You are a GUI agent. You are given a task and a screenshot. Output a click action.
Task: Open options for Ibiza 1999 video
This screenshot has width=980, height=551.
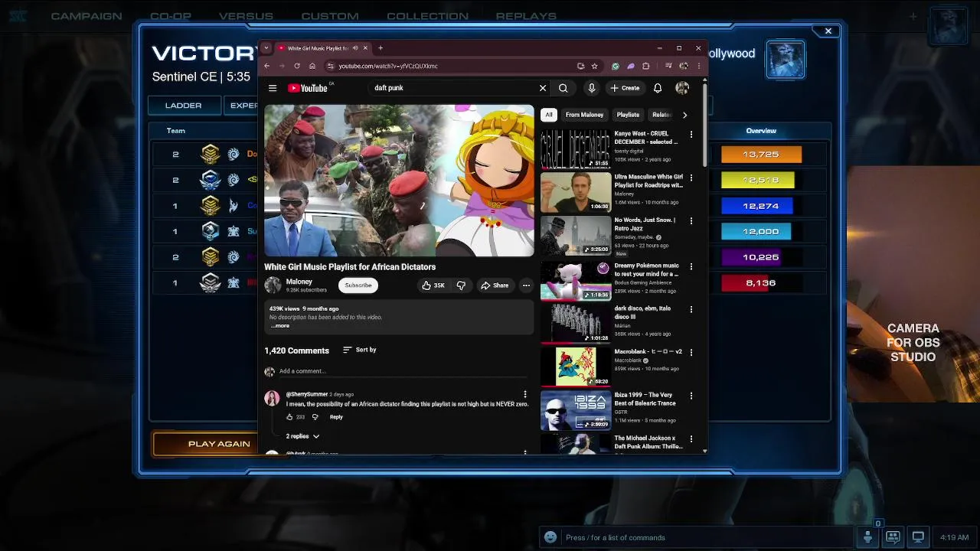point(691,396)
